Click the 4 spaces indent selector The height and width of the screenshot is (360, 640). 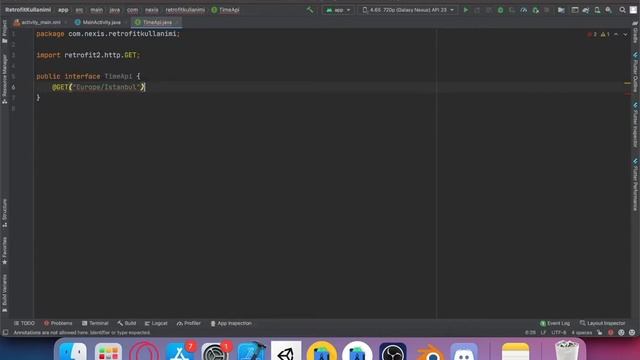582,333
